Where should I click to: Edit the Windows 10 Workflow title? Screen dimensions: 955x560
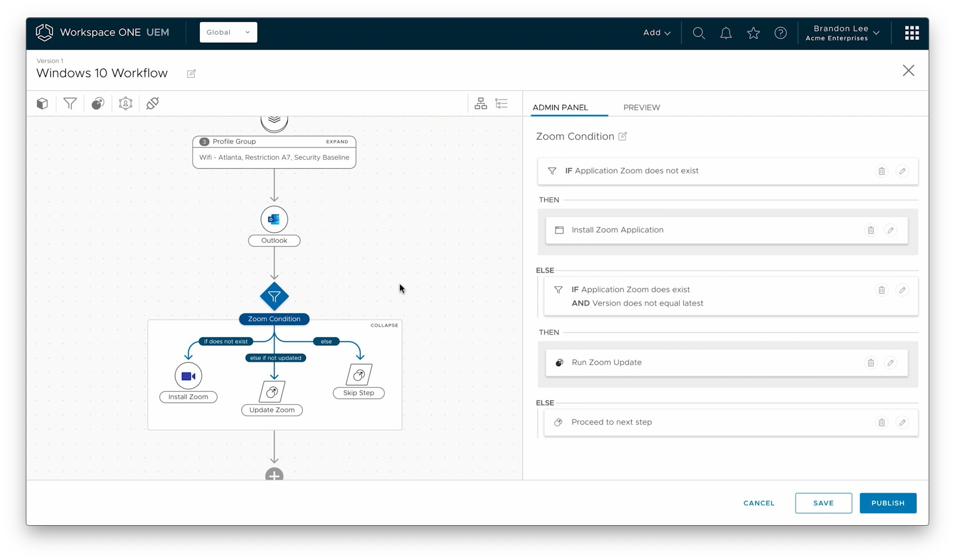click(191, 74)
